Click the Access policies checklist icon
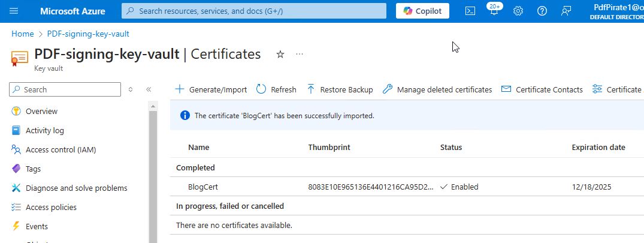 click(16, 207)
